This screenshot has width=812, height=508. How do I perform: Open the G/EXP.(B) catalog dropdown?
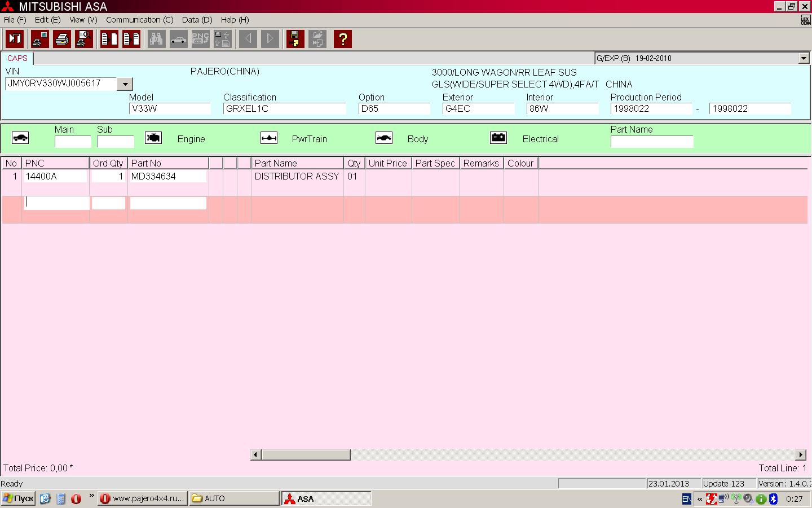coord(804,58)
